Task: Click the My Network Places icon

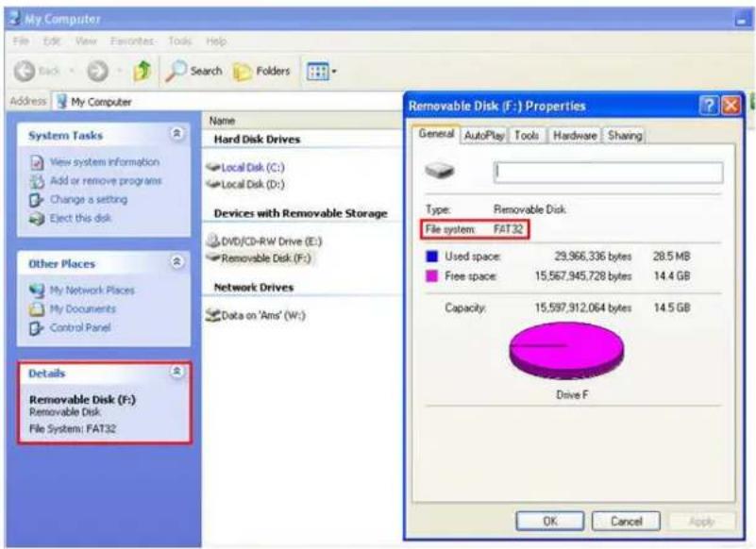Action: (x=37, y=291)
